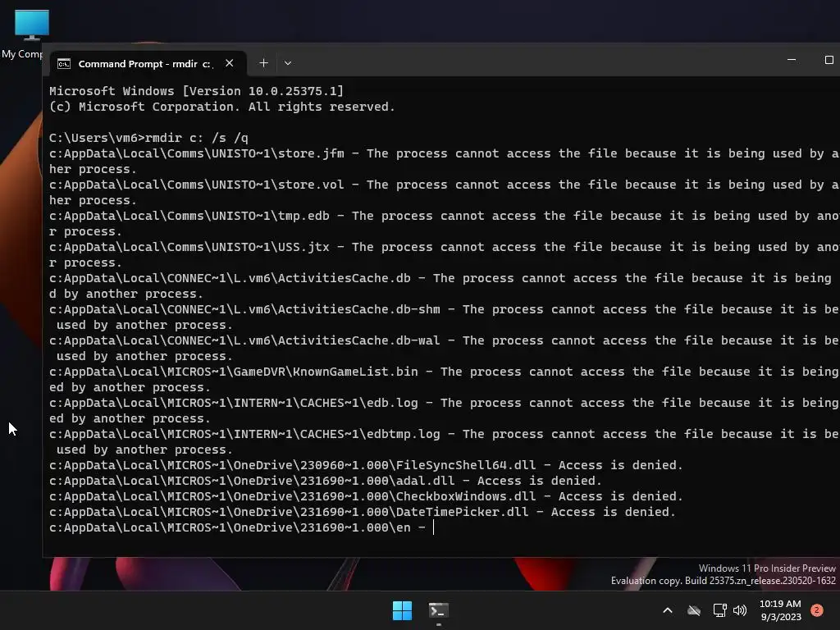
Task: Open the Windows Start menu
Action: coord(402,610)
